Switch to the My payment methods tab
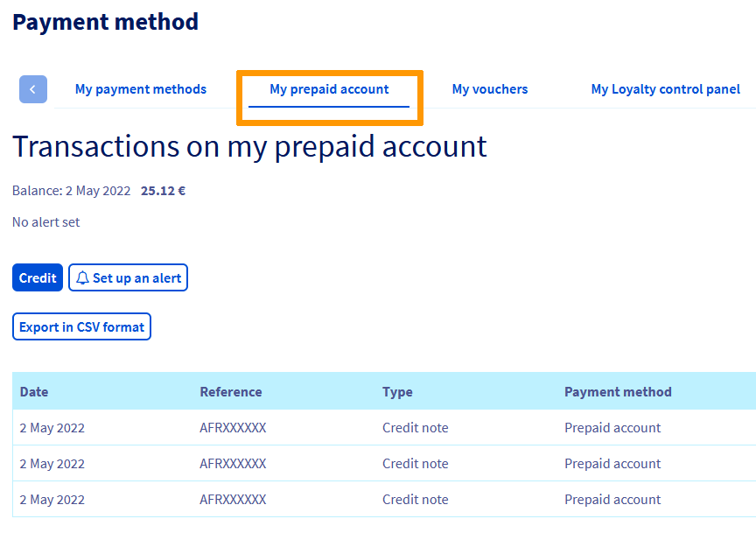Image resolution: width=756 pixels, height=533 pixels. (140, 89)
